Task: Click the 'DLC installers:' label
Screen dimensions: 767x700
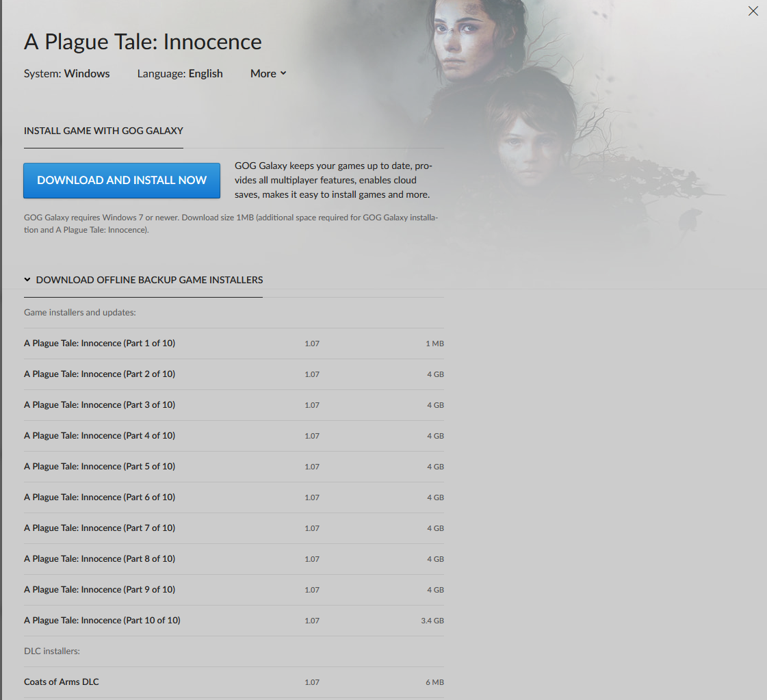Action: coord(52,651)
